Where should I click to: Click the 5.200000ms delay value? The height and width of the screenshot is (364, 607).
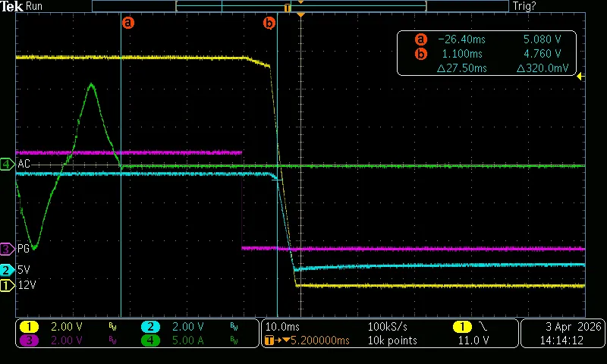320,340
